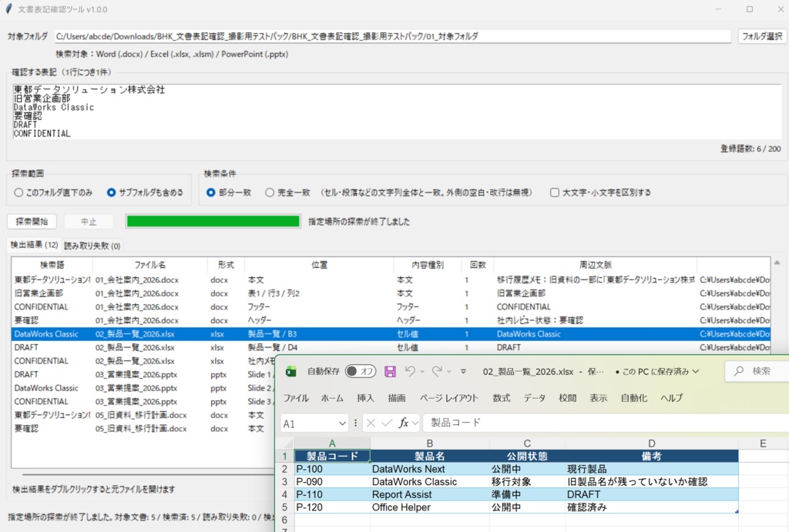789x532 pixels.
Task: Click the insert function fx icon
Action: 404,423
